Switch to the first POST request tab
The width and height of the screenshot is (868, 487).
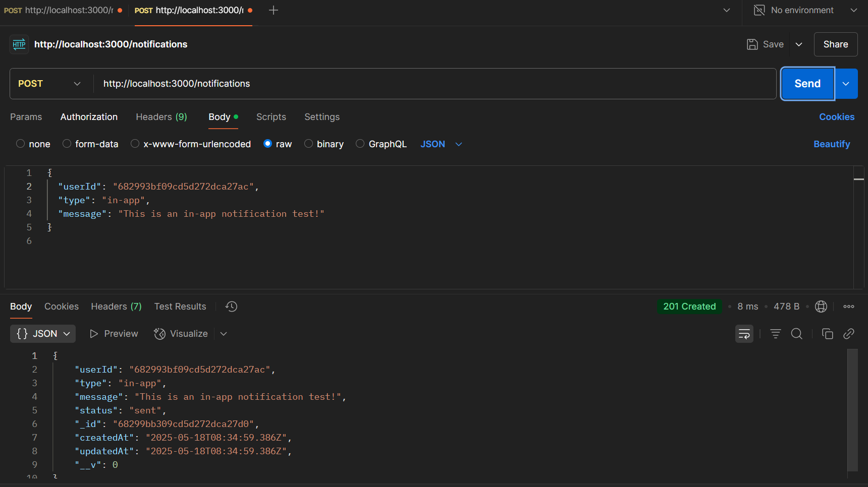(63, 10)
